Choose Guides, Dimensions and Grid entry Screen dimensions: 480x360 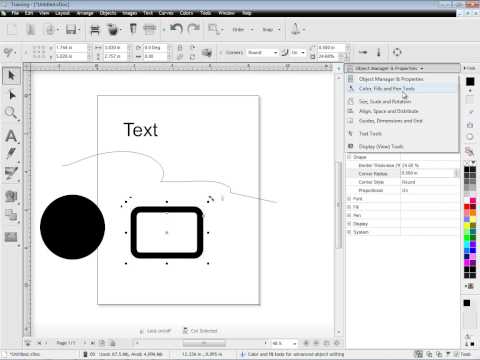click(402, 121)
